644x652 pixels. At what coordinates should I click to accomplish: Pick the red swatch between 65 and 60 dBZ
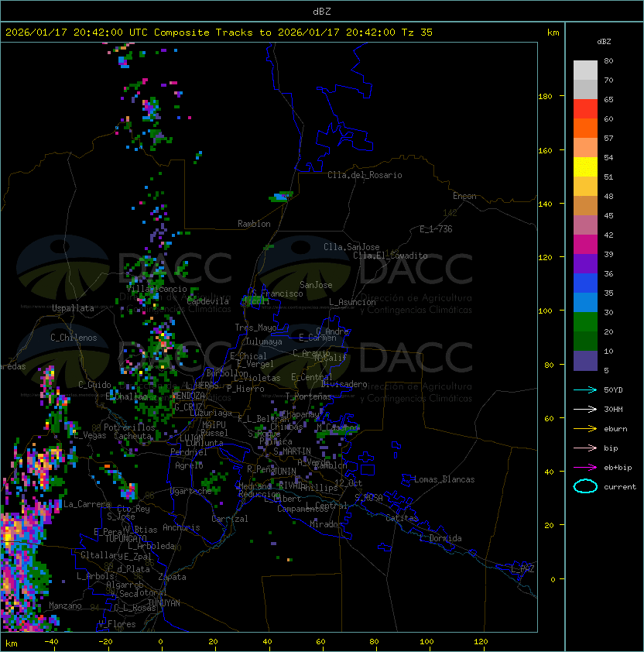click(x=585, y=109)
